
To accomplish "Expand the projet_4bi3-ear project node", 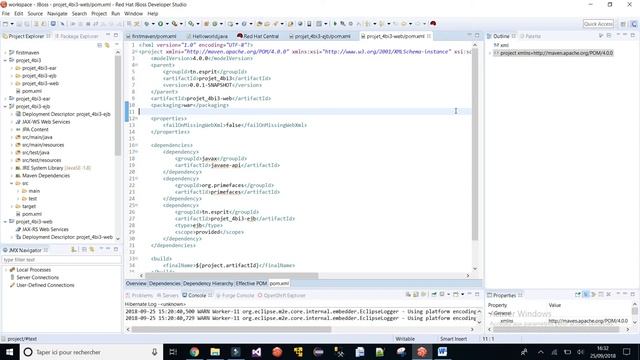I will 5,99.
